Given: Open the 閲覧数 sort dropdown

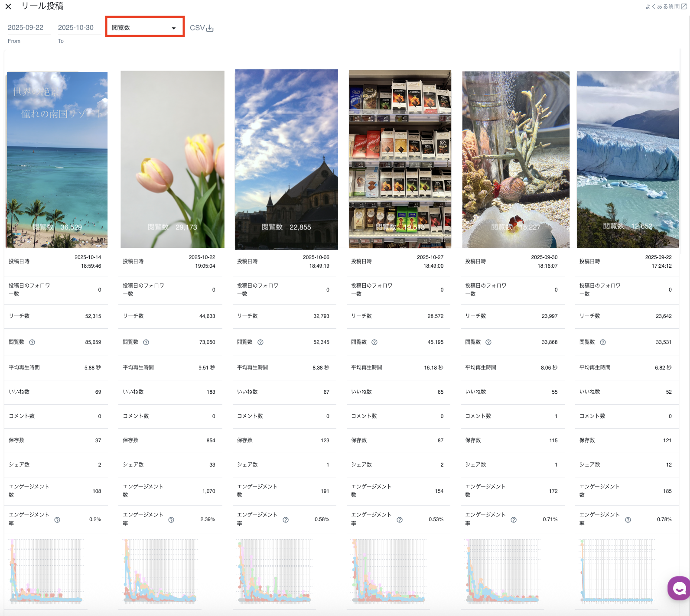Looking at the screenshot, I should [145, 27].
